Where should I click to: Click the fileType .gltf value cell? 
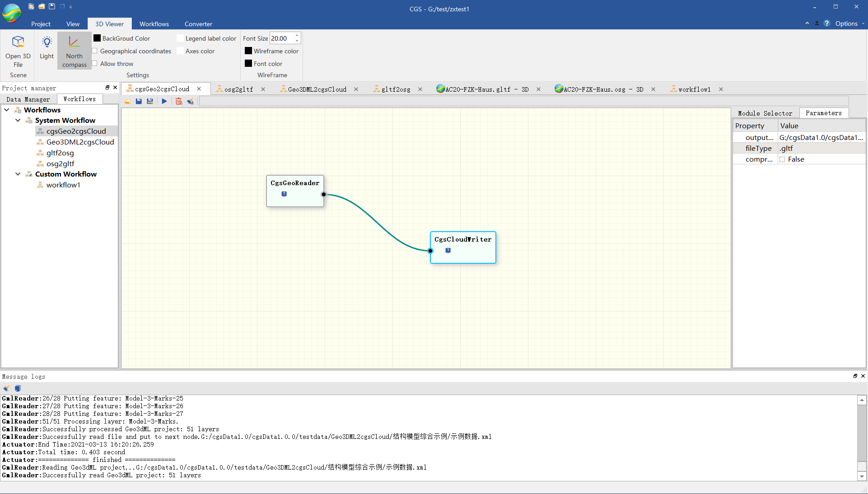[821, 149]
